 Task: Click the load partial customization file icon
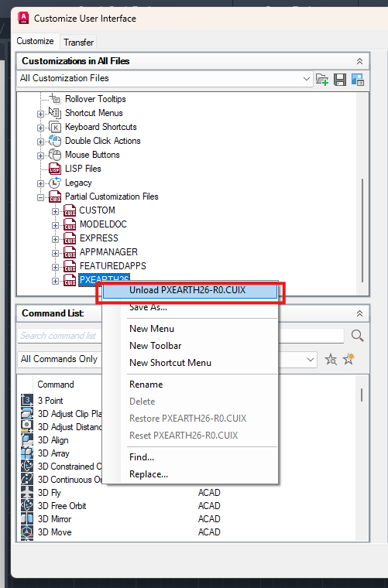tap(322, 80)
